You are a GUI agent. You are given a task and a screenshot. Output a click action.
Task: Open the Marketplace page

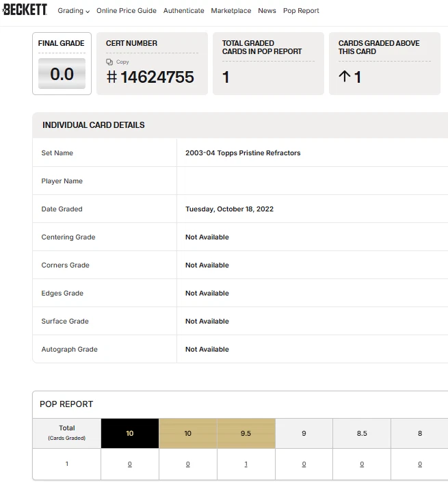(x=231, y=11)
